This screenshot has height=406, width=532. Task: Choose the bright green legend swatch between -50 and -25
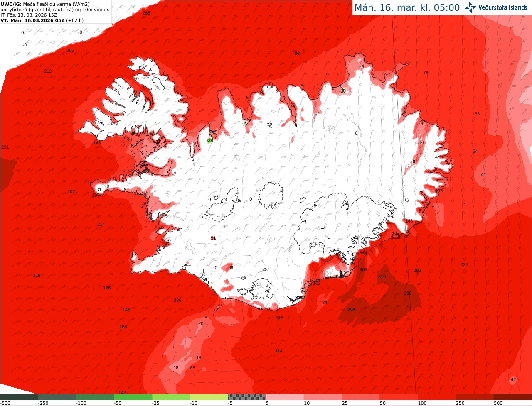133,397
